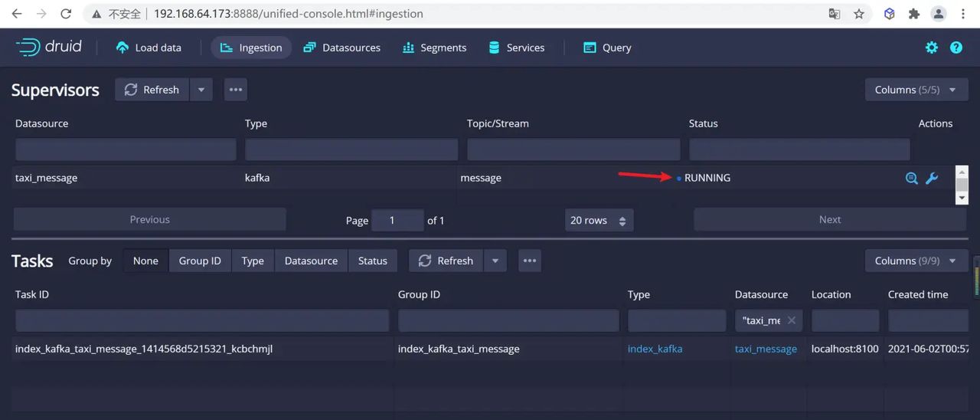980x420 pixels.
Task: Reload the browser page
Action: (x=66, y=14)
